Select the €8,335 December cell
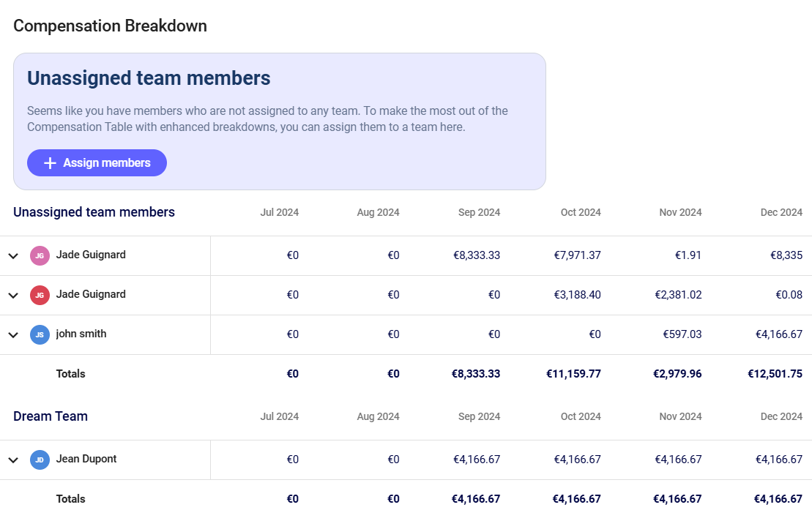Image resolution: width=812 pixels, height=510 pixels. tap(786, 255)
